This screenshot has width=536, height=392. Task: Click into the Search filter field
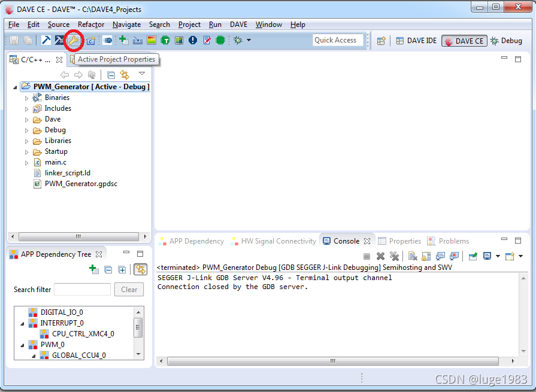coord(83,290)
